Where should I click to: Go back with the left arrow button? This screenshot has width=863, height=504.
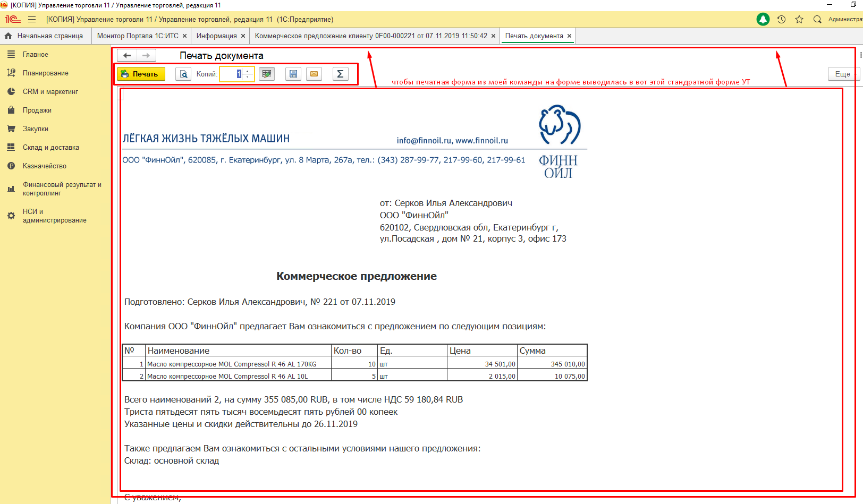(127, 55)
